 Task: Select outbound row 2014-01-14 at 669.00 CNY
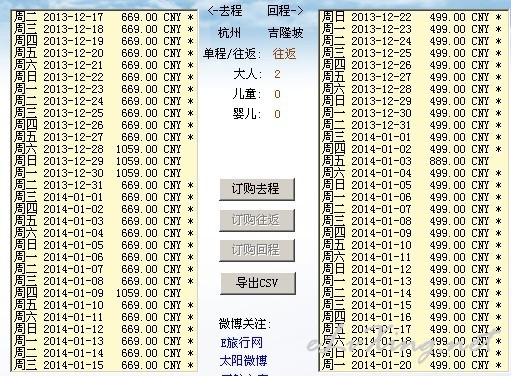click(104, 353)
